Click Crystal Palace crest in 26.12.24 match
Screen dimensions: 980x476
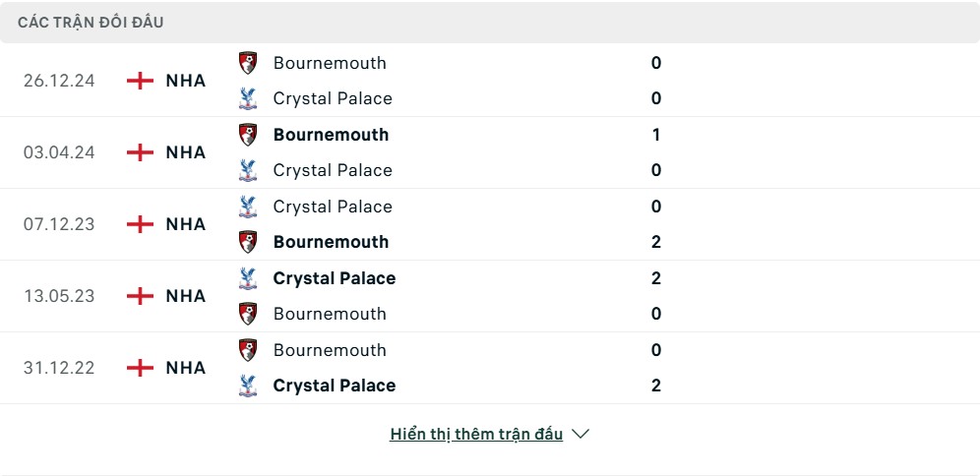(x=248, y=98)
